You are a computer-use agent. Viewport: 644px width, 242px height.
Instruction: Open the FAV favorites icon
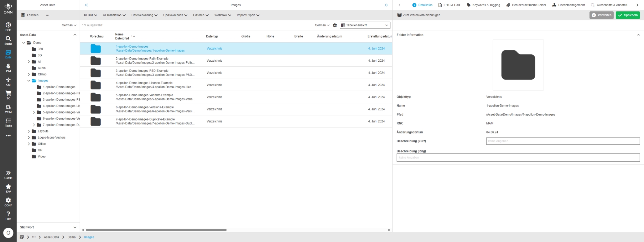point(8,188)
